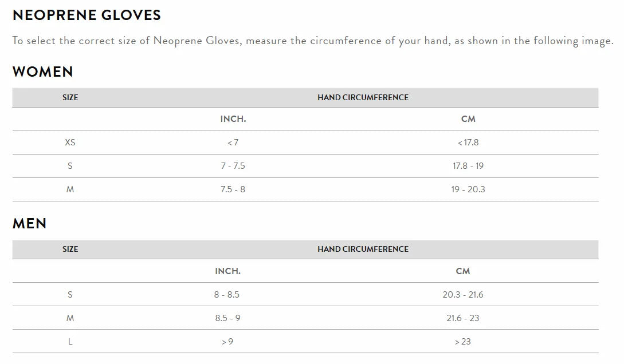The width and height of the screenshot is (624, 364).
Task: Click the INCH. column header under Women
Action: click(x=233, y=120)
